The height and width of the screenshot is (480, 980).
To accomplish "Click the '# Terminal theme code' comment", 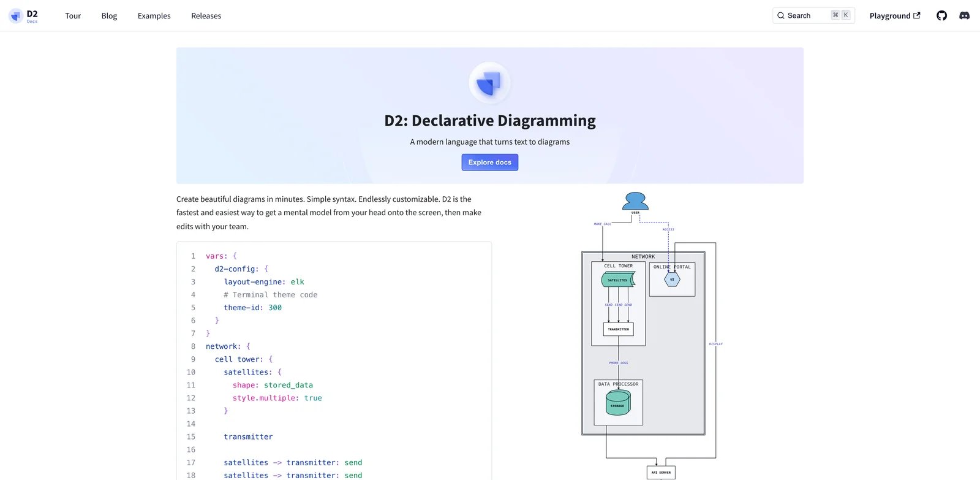I will click(271, 295).
